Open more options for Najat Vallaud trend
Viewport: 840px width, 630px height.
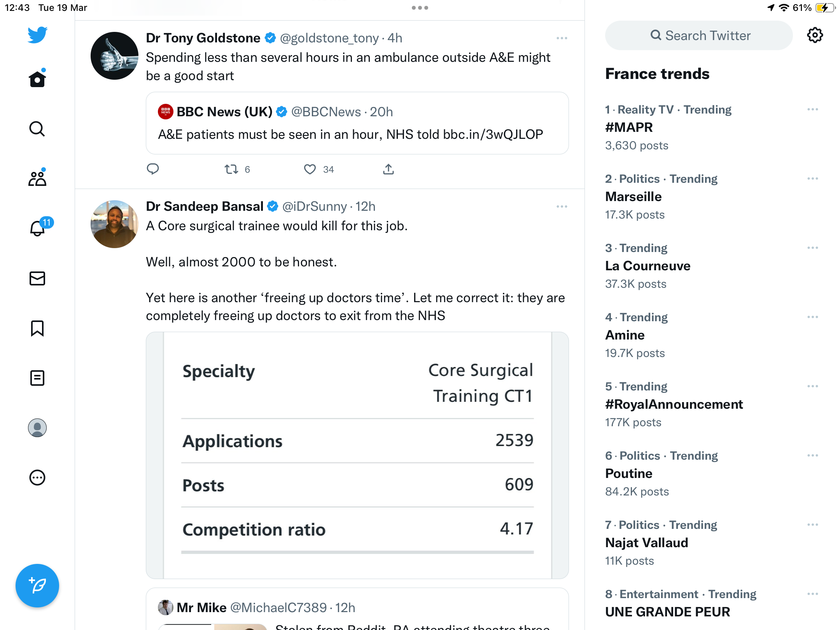[813, 525]
